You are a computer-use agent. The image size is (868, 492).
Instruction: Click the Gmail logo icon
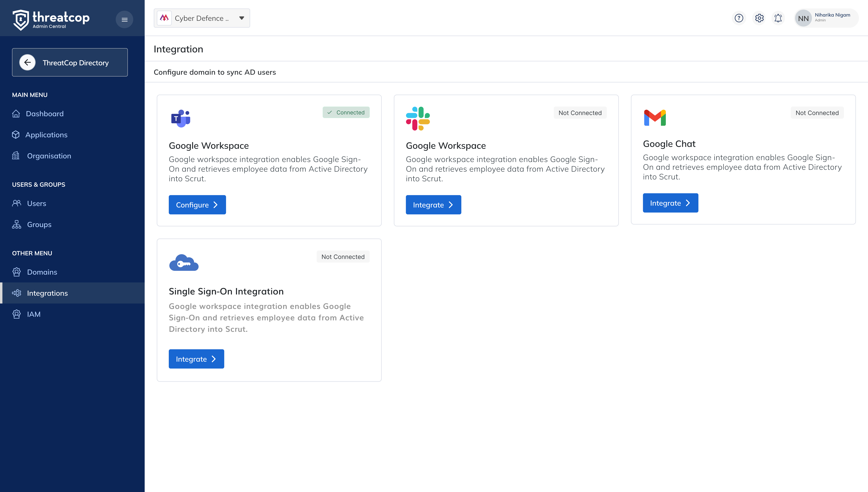(655, 118)
